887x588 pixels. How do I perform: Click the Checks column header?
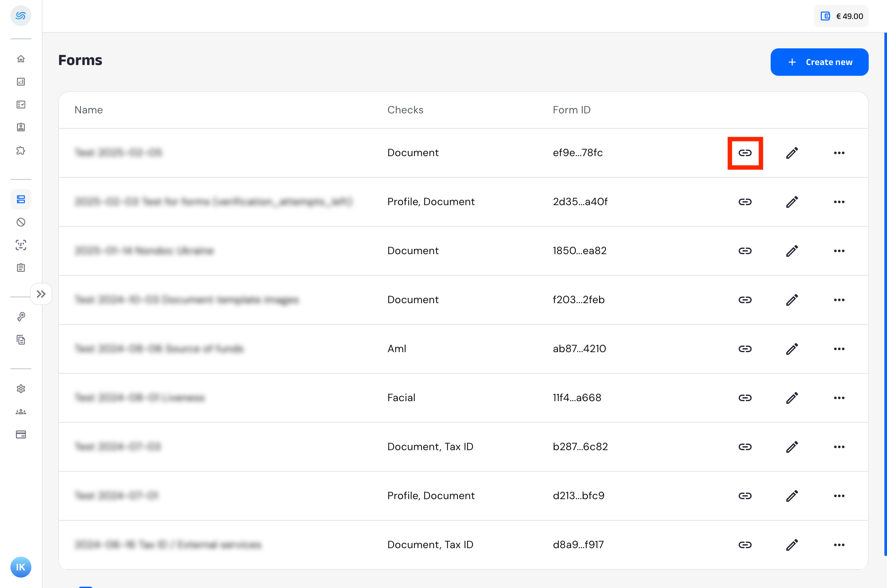405,110
